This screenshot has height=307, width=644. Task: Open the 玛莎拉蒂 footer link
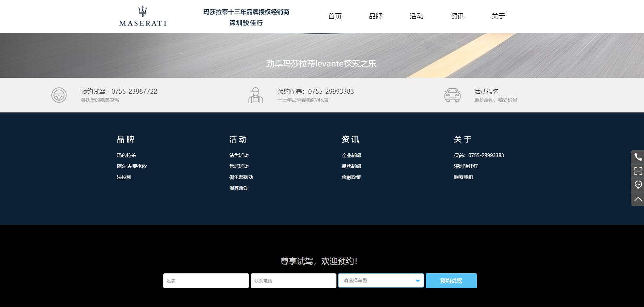pos(126,155)
